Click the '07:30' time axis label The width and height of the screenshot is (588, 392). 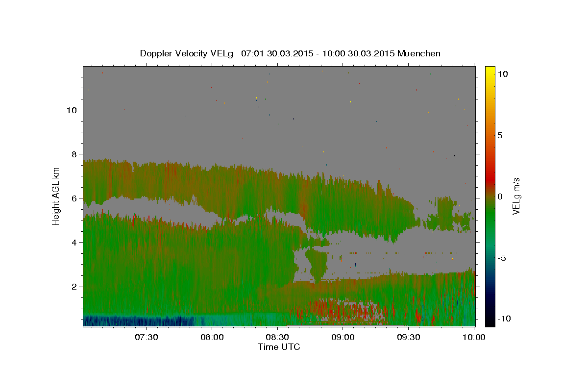(147, 337)
